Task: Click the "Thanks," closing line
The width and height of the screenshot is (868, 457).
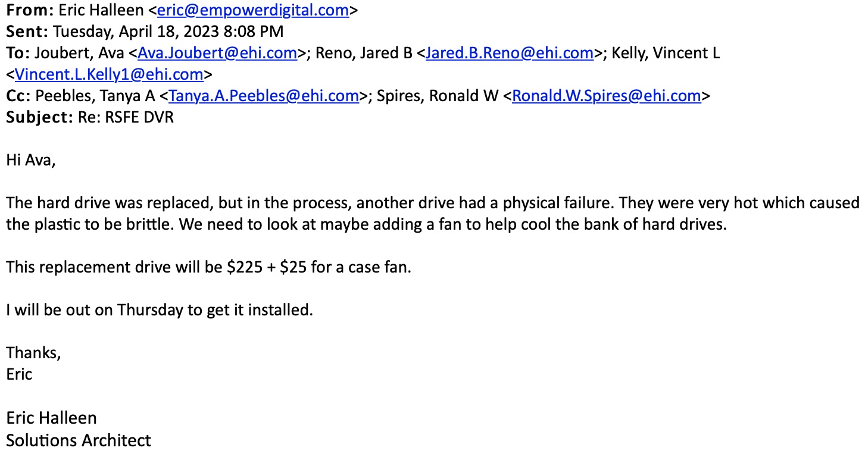Action: [x=33, y=353]
